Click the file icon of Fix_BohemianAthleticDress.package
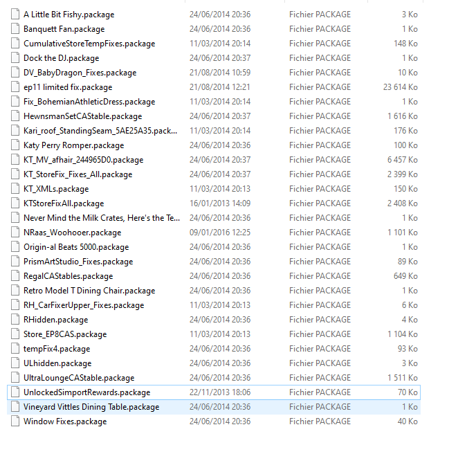The width and height of the screenshot is (476, 472). tap(15, 102)
